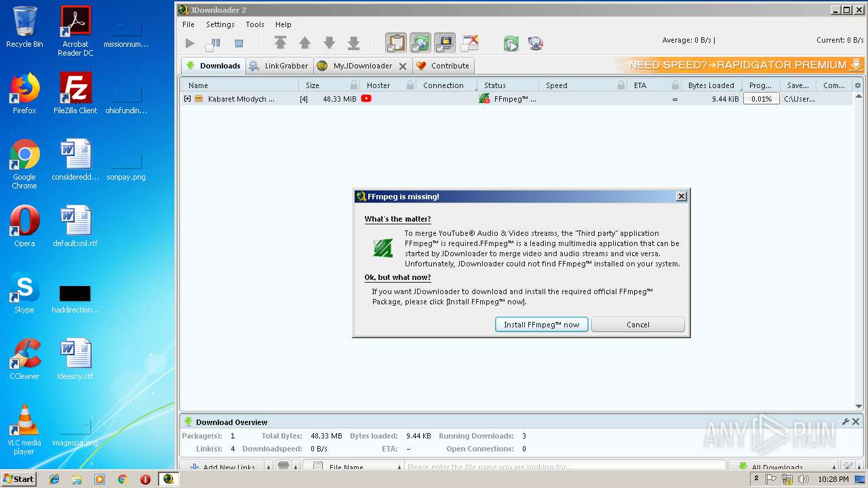Switch to the LinkGrabber tab
The height and width of the screenshot is (488, 868).
pyautogui.click(x=279, y=66)
